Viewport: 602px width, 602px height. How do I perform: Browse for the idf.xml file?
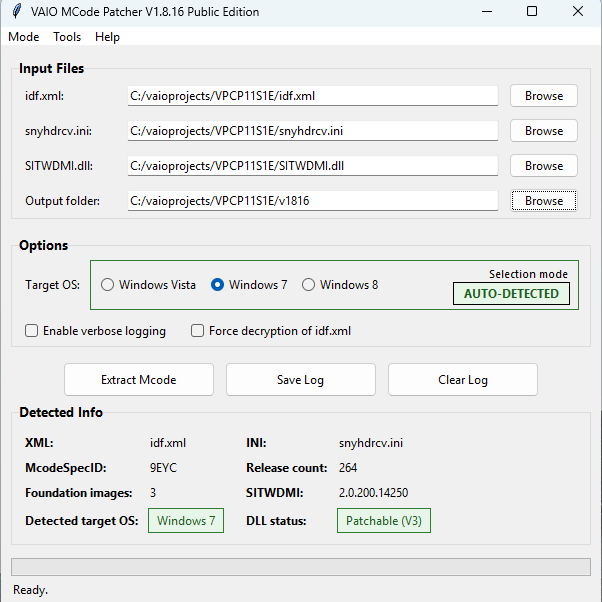[x=544, y=96]
